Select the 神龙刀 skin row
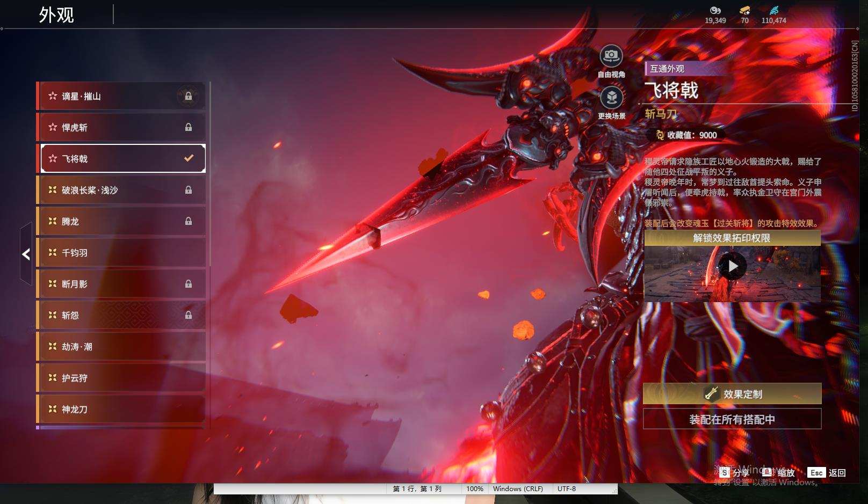The height and width of the screenshot is (504, 868). [121, 409]
